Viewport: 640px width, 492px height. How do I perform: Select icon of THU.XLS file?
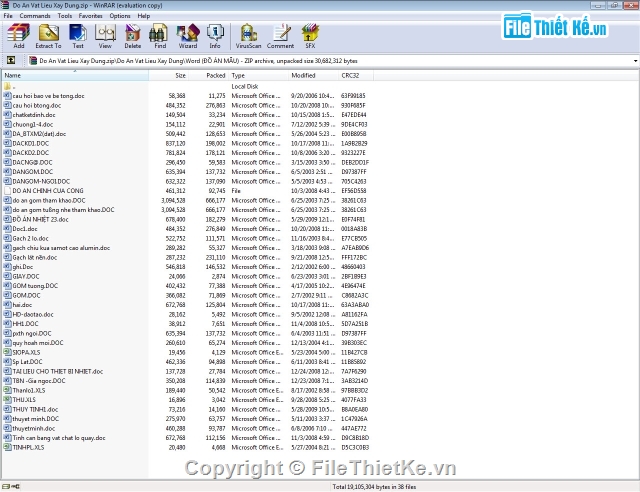point(7,399)
